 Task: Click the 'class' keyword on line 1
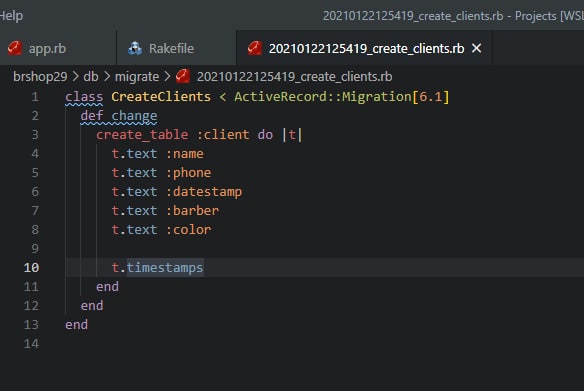tap(84, 97)
